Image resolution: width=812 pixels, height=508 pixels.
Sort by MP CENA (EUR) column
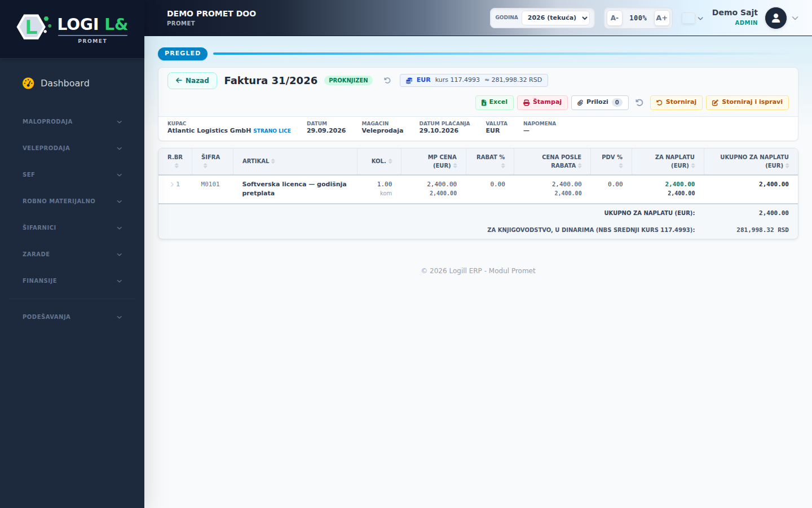455,166
